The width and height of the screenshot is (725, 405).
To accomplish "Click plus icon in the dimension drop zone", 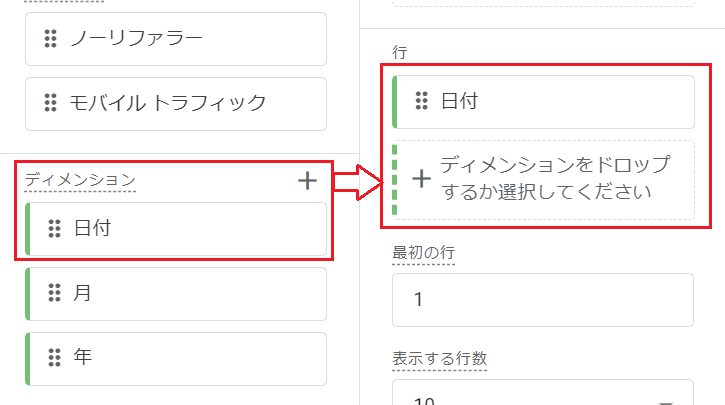I will [421, 178].
